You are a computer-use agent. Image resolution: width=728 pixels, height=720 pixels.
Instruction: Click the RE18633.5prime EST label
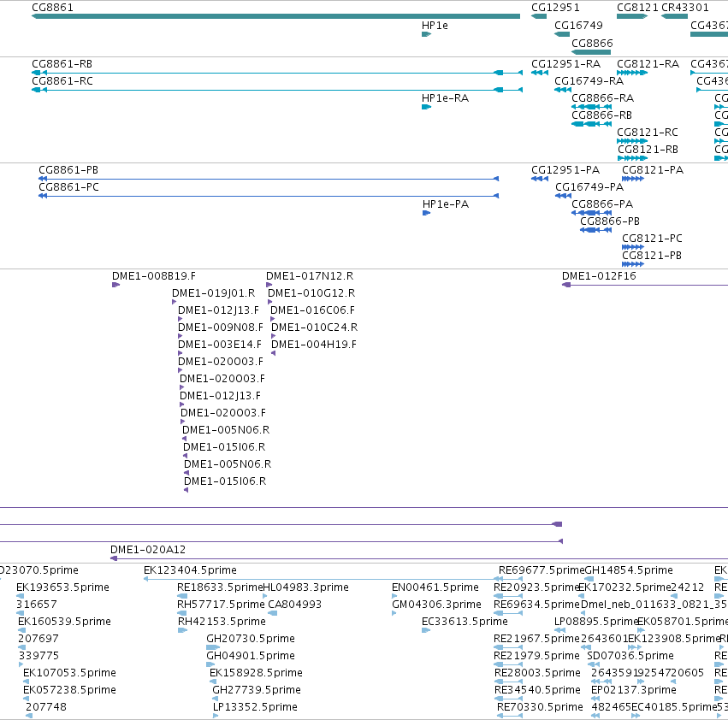point(220,587)
